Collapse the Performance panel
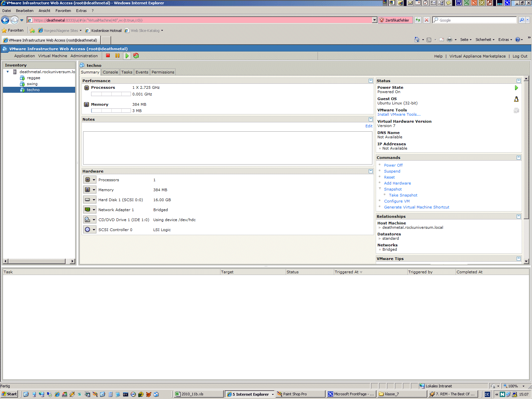532x399 pixels. 371,81
